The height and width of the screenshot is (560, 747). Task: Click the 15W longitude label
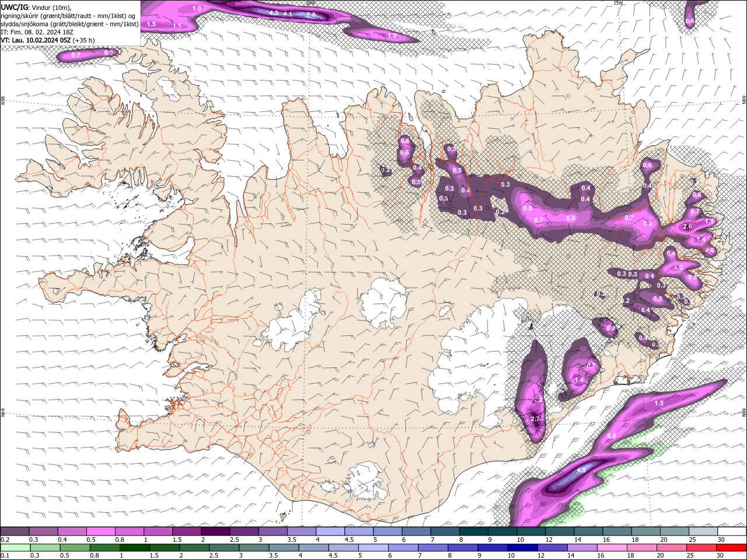618,3
